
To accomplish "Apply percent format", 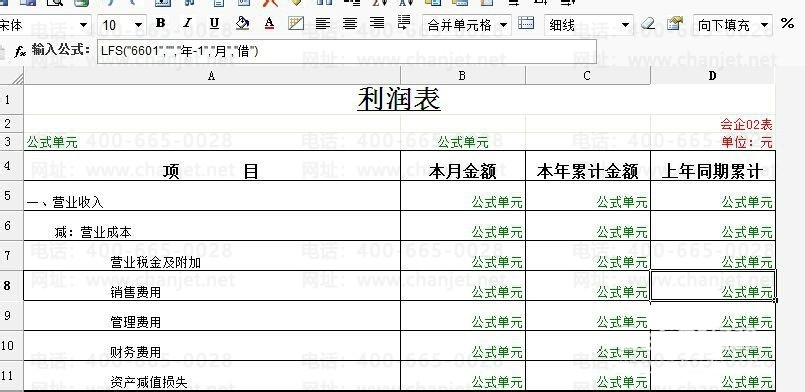I will [787, 23].
